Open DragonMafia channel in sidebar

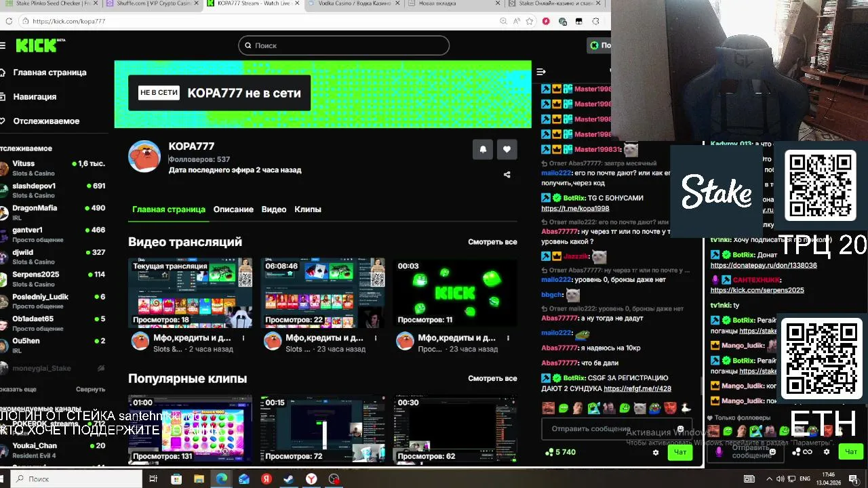53,213
